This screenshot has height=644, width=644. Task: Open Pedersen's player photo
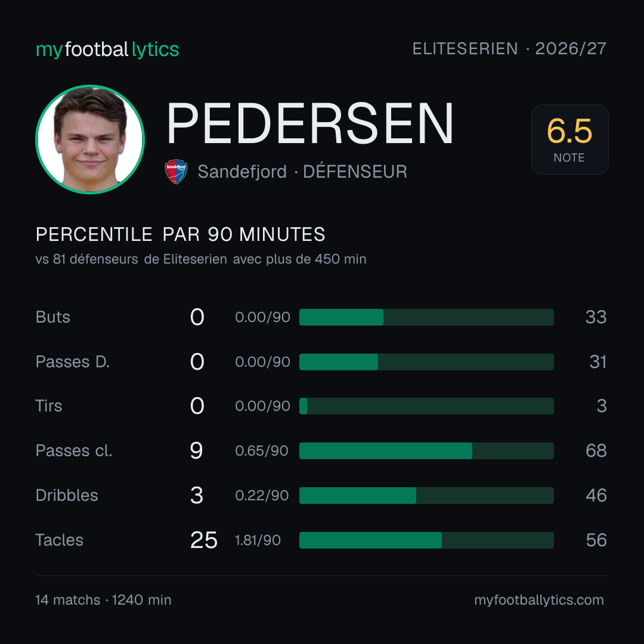[x=90, y=139]
